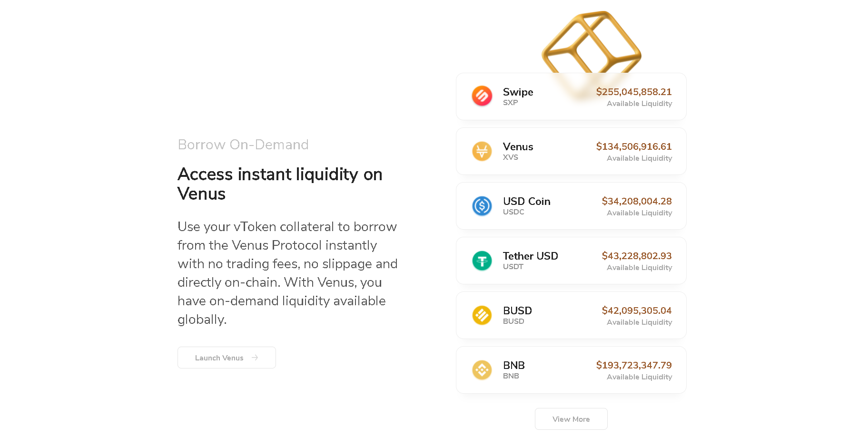Click the Swipe $255,045,858.21 amount
The width and height of the screenshot is (868, 436).
(634, 92)
